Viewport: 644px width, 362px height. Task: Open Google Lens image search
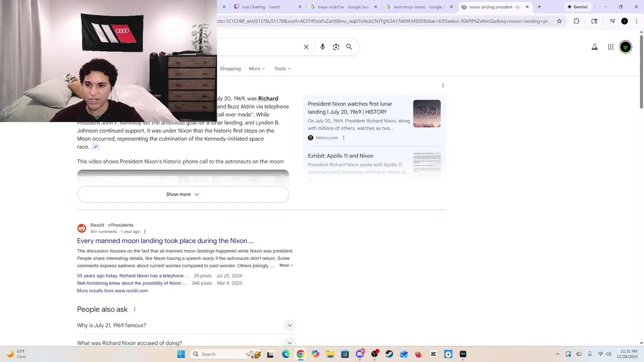[x=336, y=47]
